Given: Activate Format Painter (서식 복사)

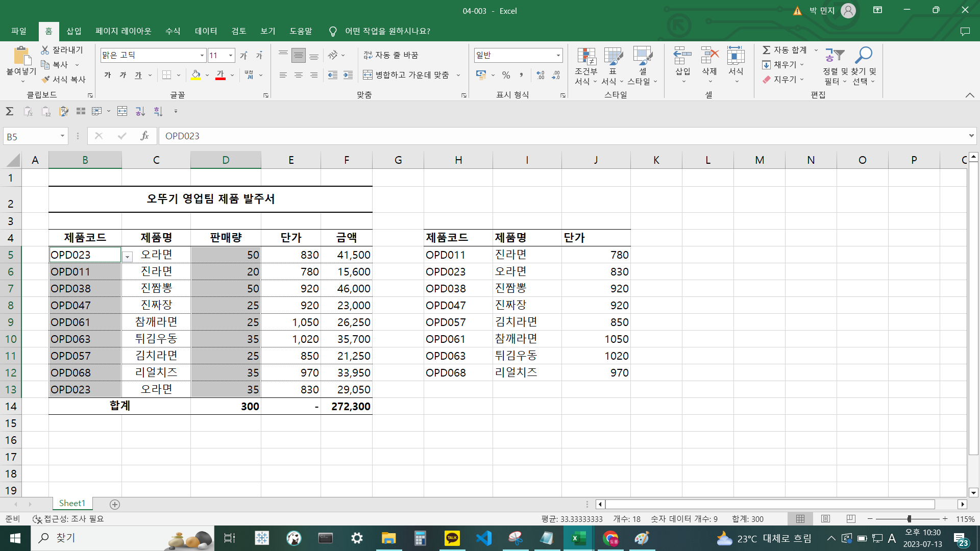Looking at the screenshot, I should point(63,80).
